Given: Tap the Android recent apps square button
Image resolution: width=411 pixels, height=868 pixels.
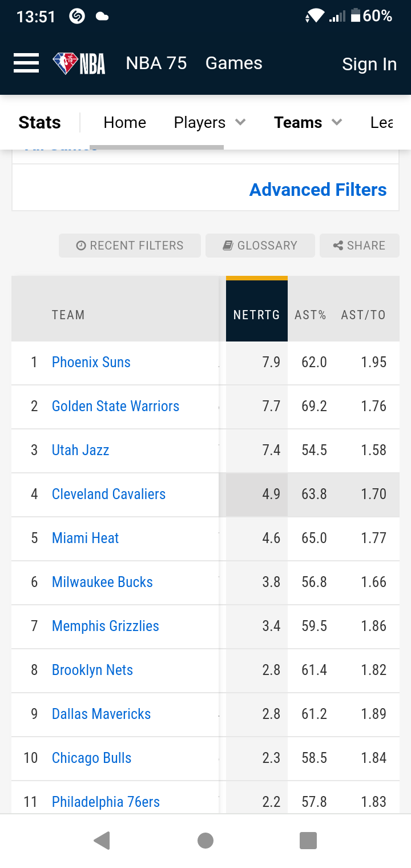Looking at the screenshot, I should (308, 841).
